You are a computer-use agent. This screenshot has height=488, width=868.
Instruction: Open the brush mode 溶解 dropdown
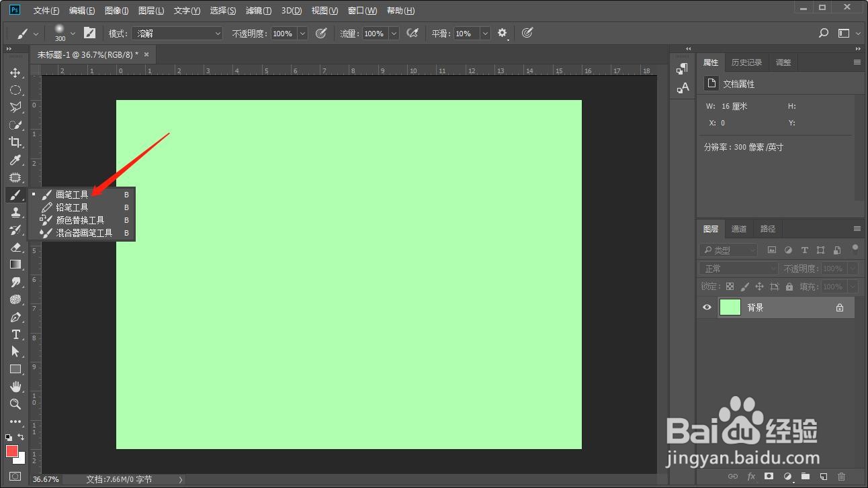click(177, 33)
